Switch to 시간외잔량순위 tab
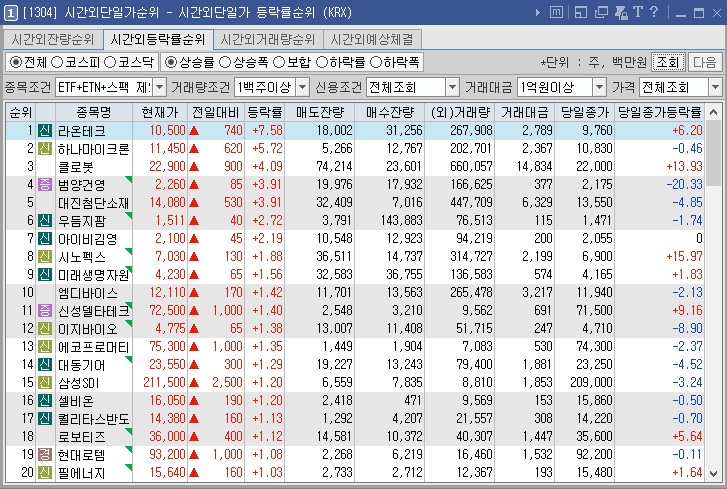 click(x=53, y=40)
